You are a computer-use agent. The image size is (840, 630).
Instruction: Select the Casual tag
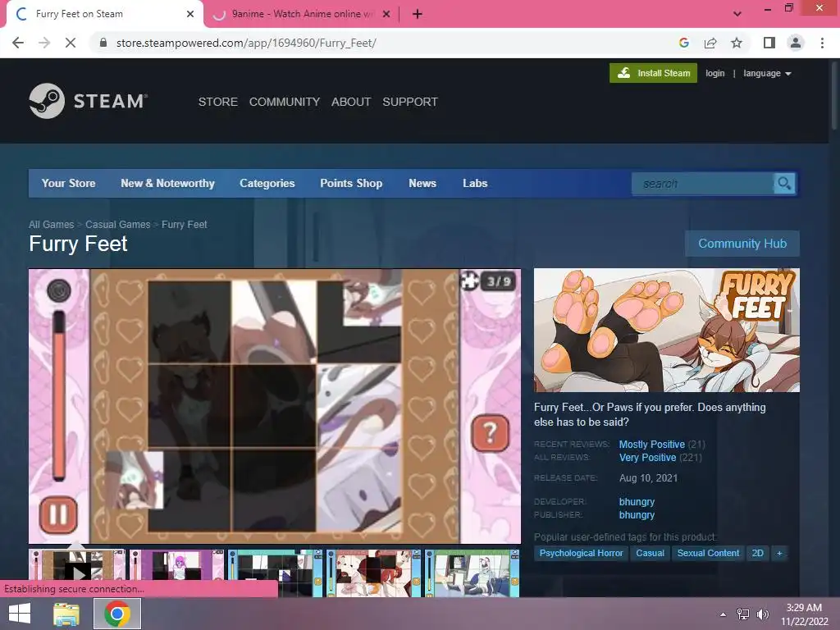click(x=651, y=553)
